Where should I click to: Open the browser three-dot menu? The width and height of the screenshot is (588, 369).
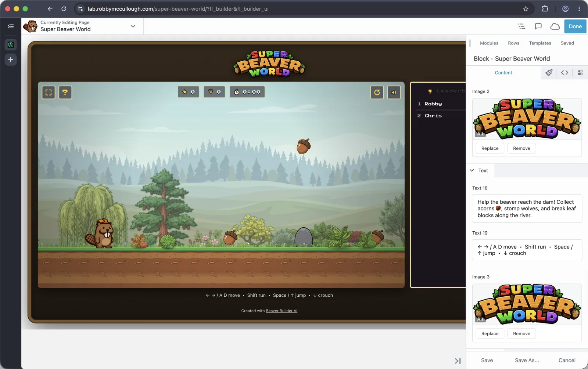click(x=579, y=9)
